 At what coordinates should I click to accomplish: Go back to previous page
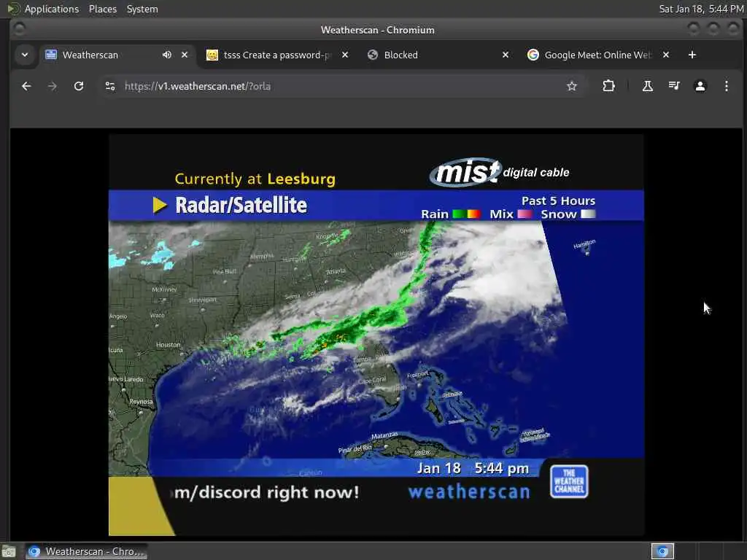tap(26, 86)
